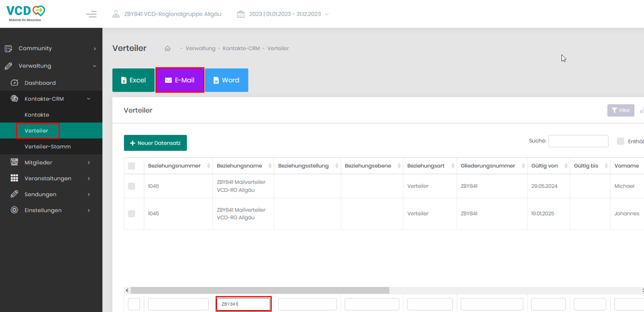Click the scrollbar left arrow
The image size is (644, 312).
pos(127,290)
